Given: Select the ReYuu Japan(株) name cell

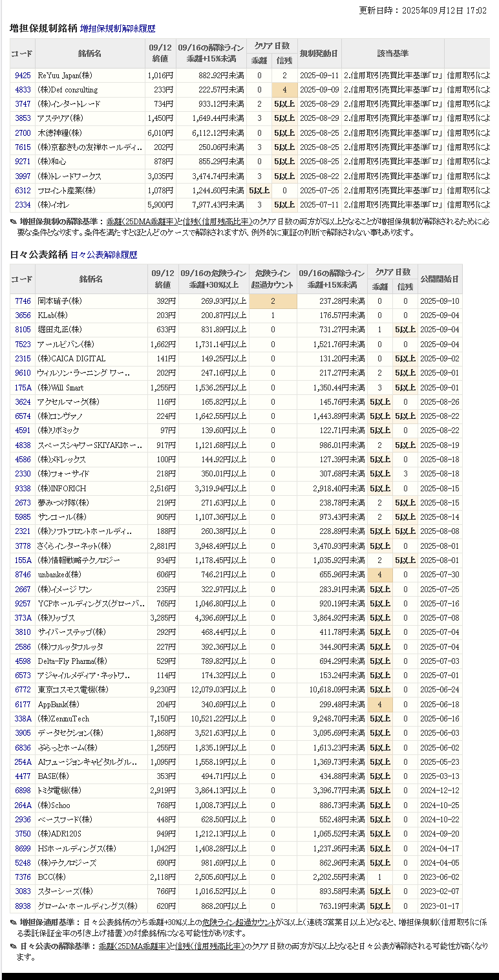Looking at the screenshot, I should pos(90,76).
